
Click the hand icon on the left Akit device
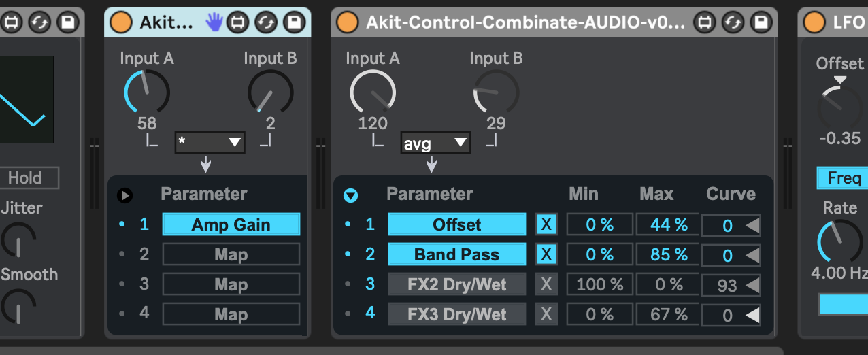click(x=214, y=22)
